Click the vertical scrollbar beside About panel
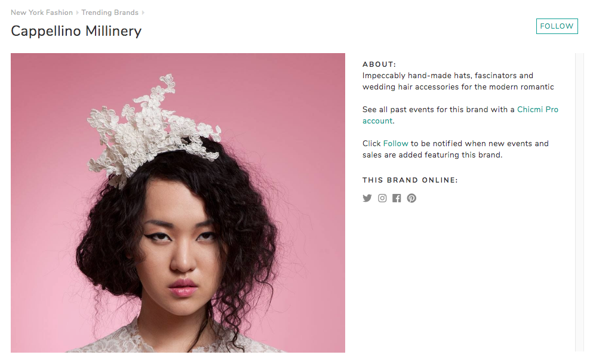Screen dimensions: 596x364 tap(580, 202)
